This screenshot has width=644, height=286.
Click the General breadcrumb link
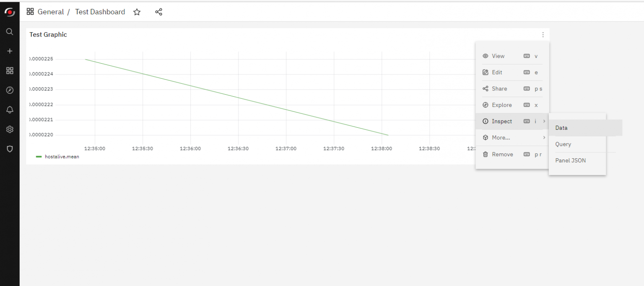click(50, 12)
